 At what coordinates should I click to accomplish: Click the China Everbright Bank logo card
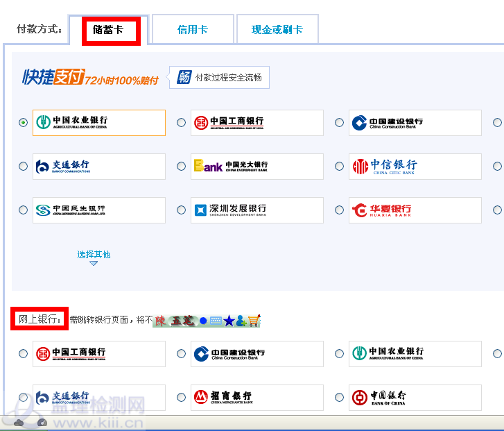coord(257,167)
